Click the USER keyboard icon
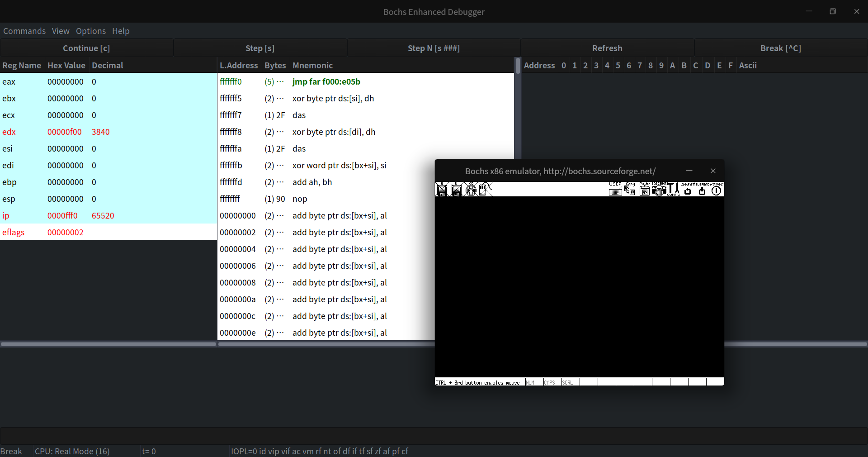The width and height of the screenshot is (868, 457). click(x=615, y=189)
